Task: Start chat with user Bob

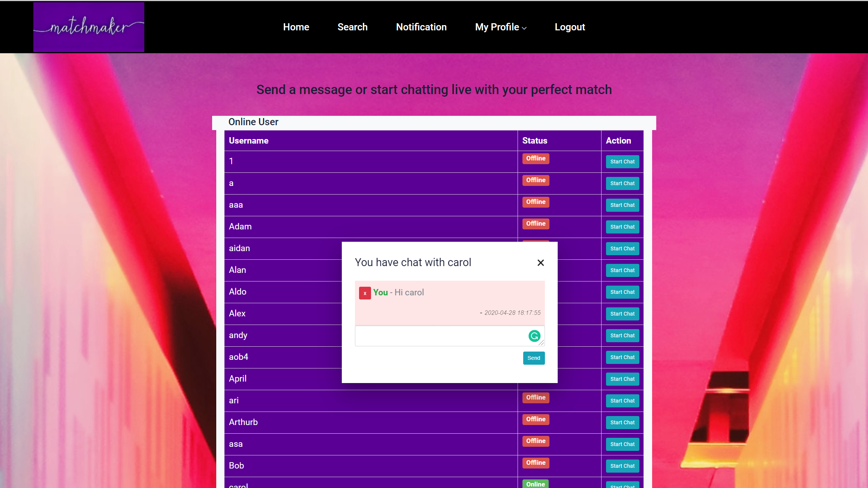Action: click(622, 466)
